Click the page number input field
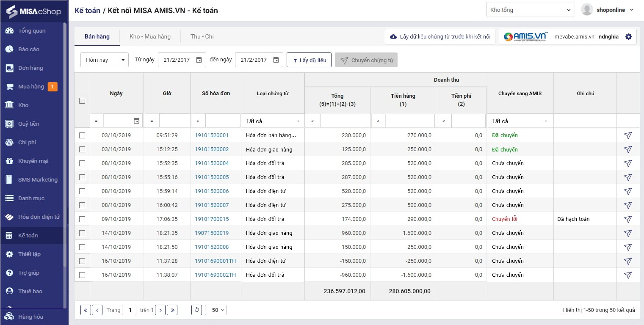Viewport: 644px width, 325px height. (x=130, y=310)
